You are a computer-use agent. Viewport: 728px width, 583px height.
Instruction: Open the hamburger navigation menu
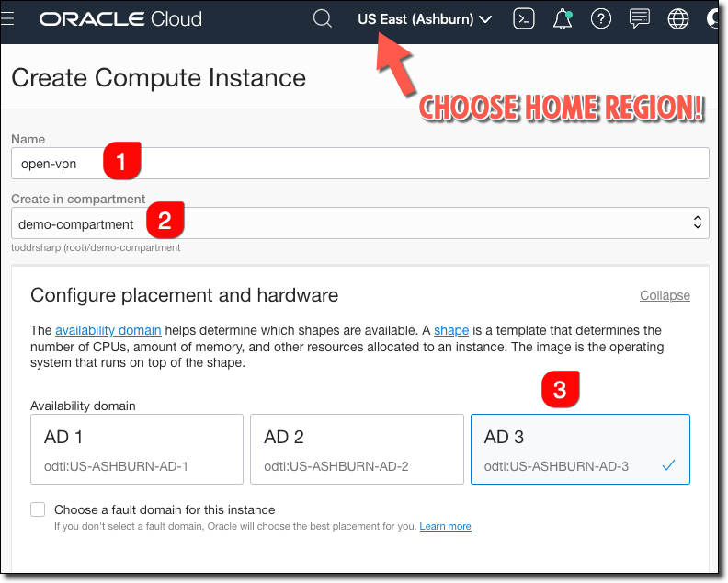[7, 19]
